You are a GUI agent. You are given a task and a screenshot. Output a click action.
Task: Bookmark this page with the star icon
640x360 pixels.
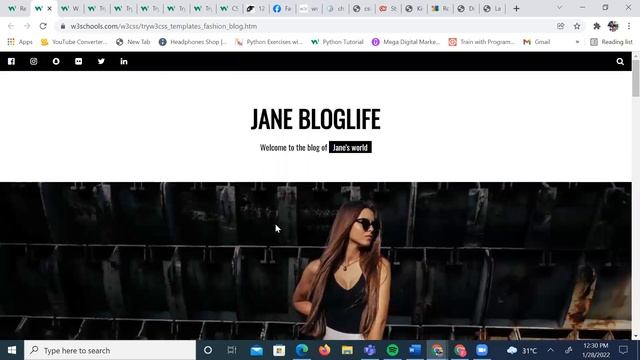(577, 26)
